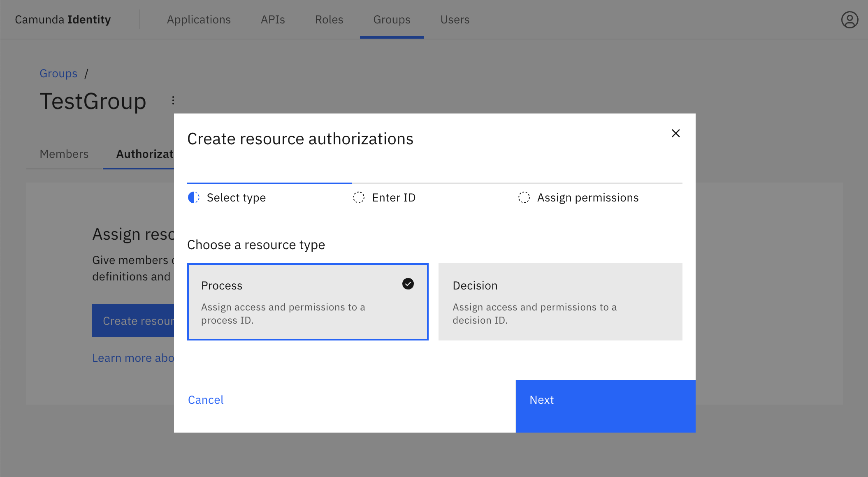
Task: Navigate back using the Groups breadcrumb
Action: coord(58,73)
